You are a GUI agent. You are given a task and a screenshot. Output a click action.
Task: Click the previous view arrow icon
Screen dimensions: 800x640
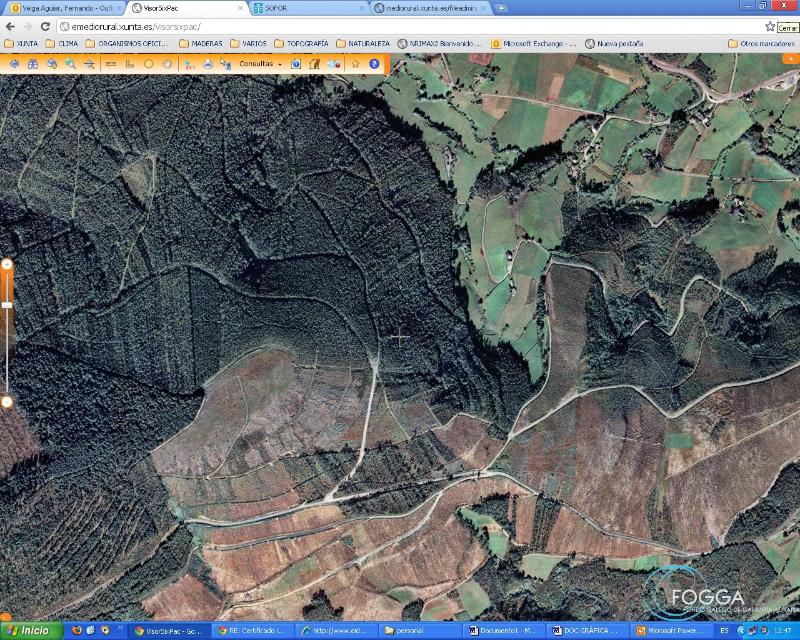tap(14, 63)
